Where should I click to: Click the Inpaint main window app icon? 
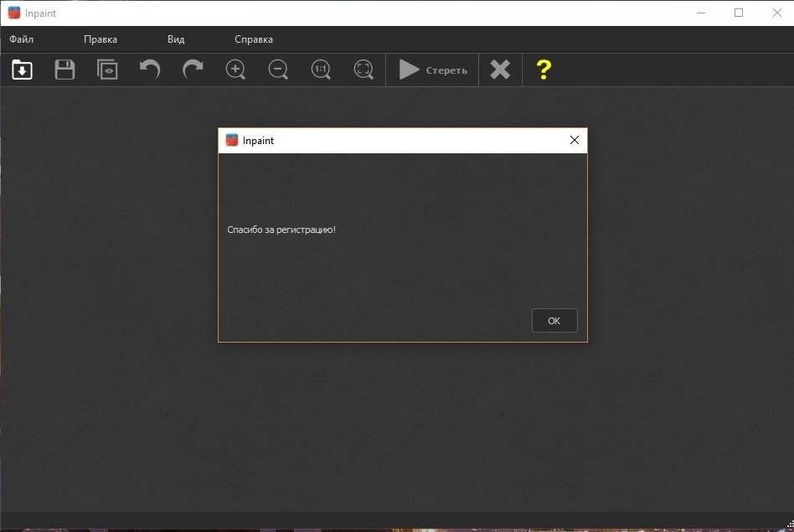[x=14, y=13]
